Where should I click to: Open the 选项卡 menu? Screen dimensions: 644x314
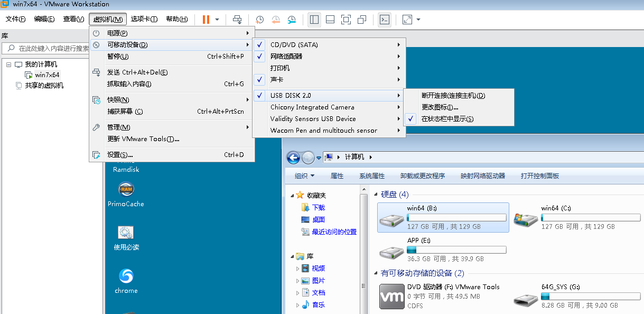[144, 20]
